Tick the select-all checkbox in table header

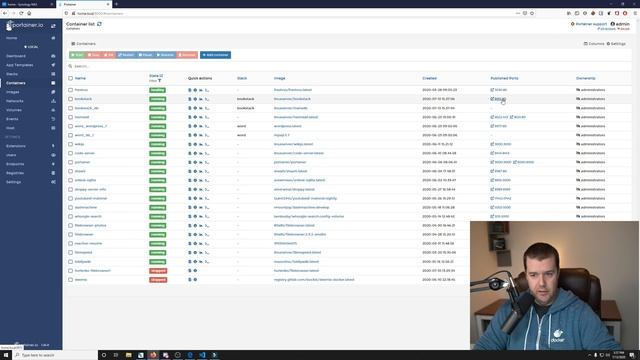pos(71,78)
